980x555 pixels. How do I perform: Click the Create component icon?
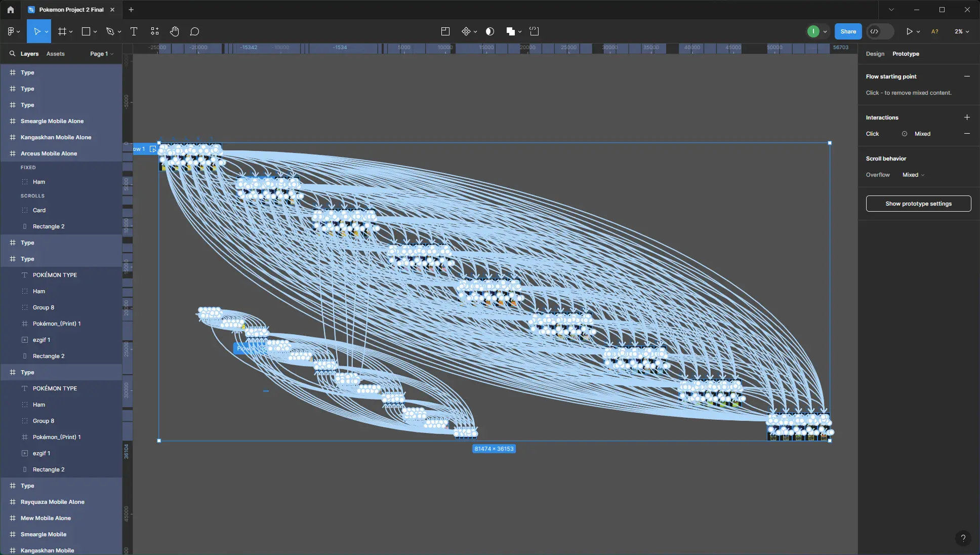click(x=466, y=31)
